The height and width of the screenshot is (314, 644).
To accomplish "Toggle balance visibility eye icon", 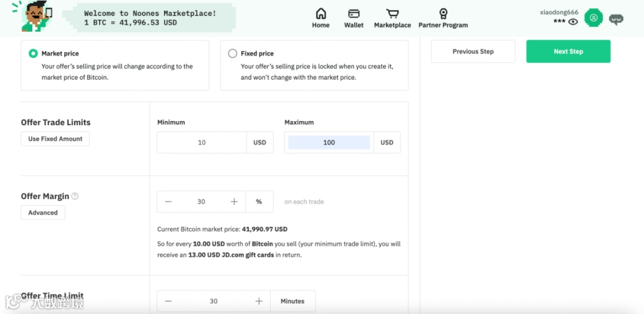I will [x=573, y=22].
